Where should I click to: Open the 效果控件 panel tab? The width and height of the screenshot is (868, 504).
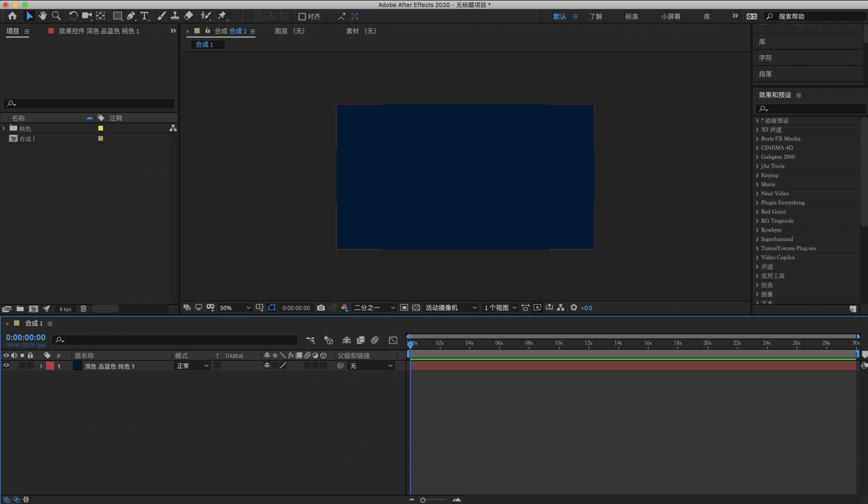pyautogui.click(x=99, y=31)
